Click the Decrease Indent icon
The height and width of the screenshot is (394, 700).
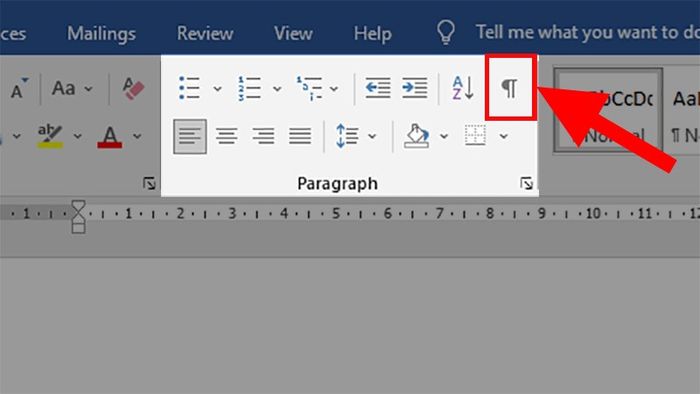(x=378, y=88)
